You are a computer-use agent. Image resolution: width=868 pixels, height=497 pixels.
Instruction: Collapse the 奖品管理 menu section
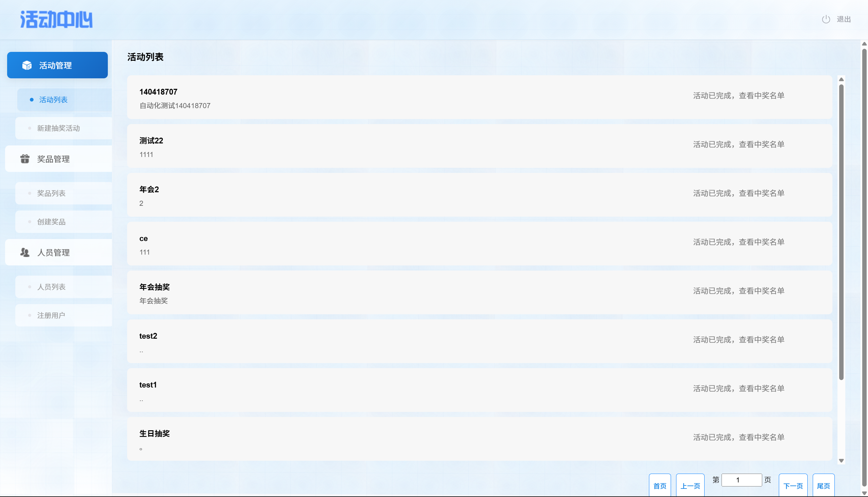pyautogui.click(x=59, y=159)
